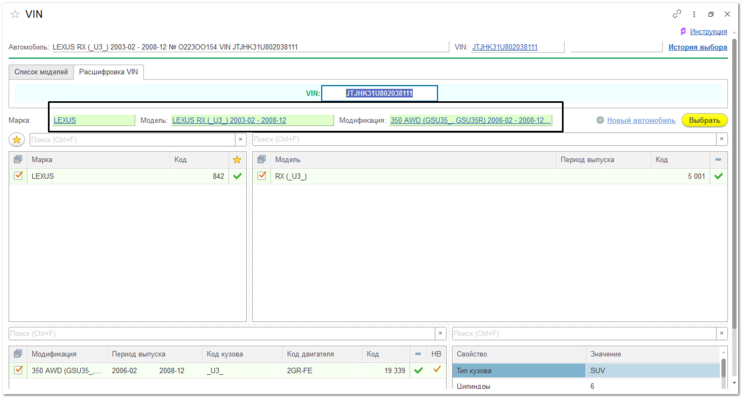Open LEXUS brand link
This screenshot has width=743, height=399.
coord(64,120)
